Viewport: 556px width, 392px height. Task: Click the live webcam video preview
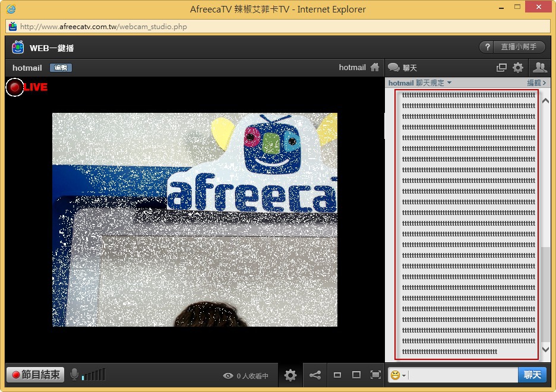click(195, 220)
